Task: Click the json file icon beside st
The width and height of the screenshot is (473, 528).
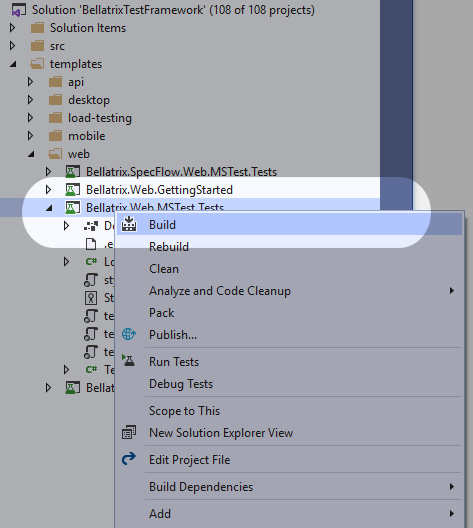Action: (x=91, y=280)
